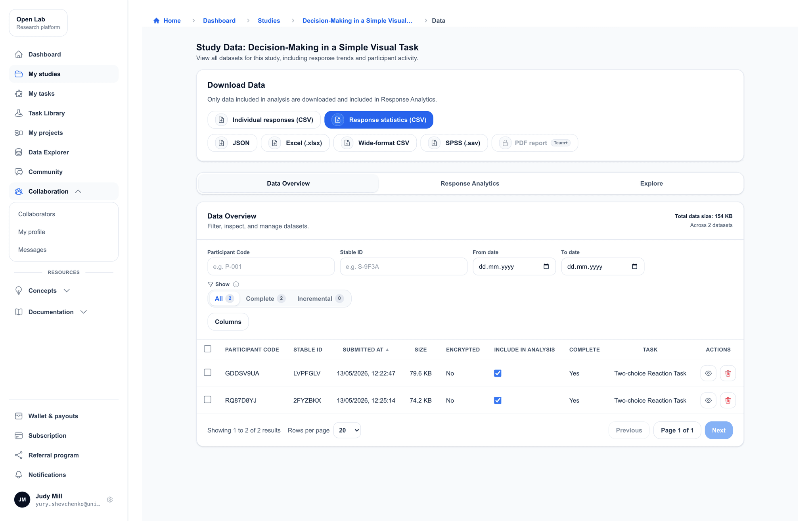
Task: Click the settings gear next to Judy Mill
Action: pos(110,500)
